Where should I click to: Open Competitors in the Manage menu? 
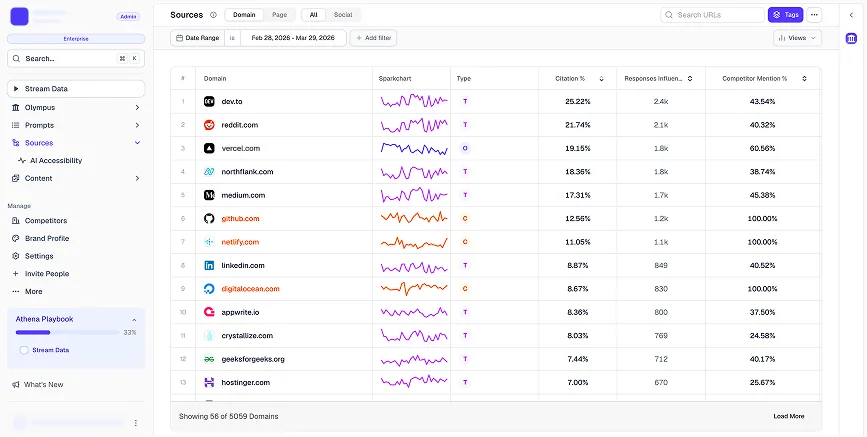pyautogui.click(x=46, y=220)
